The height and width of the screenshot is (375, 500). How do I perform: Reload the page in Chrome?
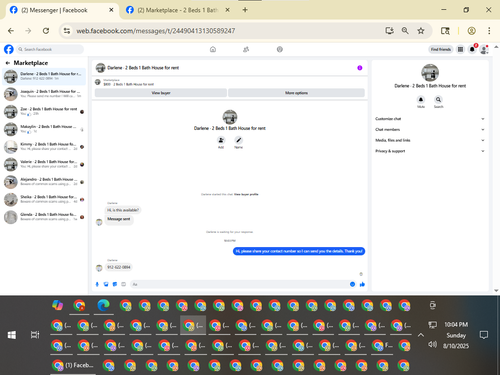[46, 31]
